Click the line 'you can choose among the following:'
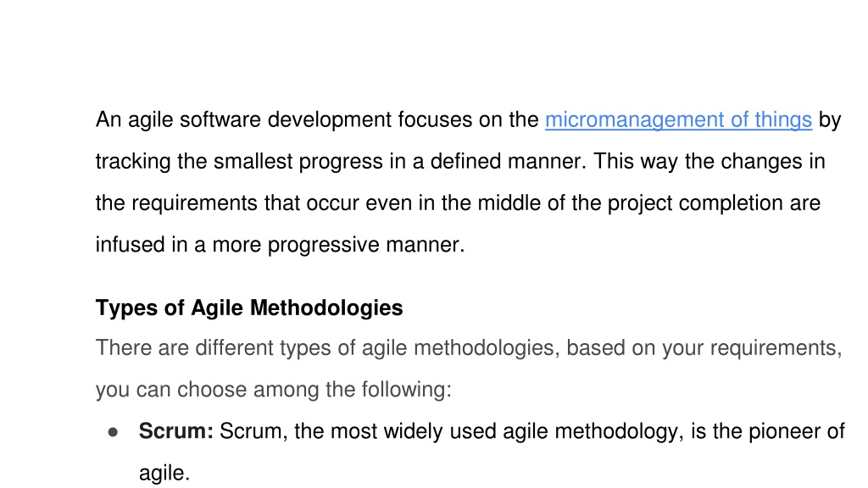Image resolution: width=868 pixels, height=488 pixels. (x=274, y=390)
